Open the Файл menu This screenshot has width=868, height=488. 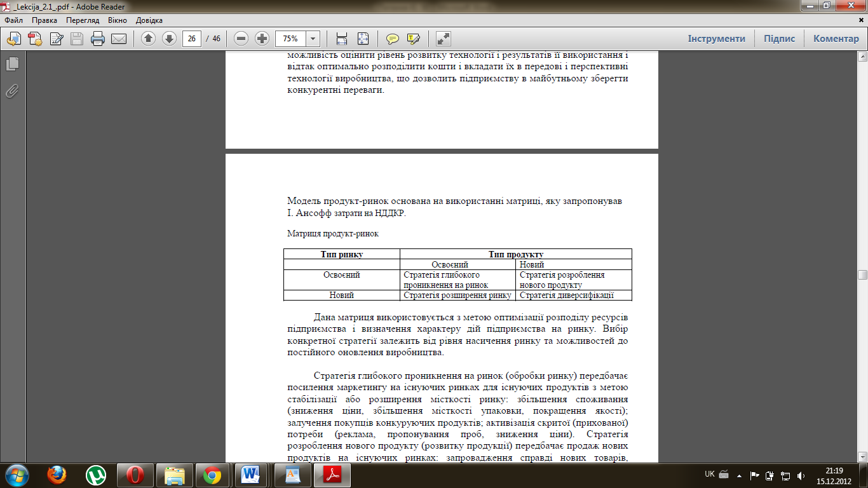pyautogui.click(x=13, y=20)
